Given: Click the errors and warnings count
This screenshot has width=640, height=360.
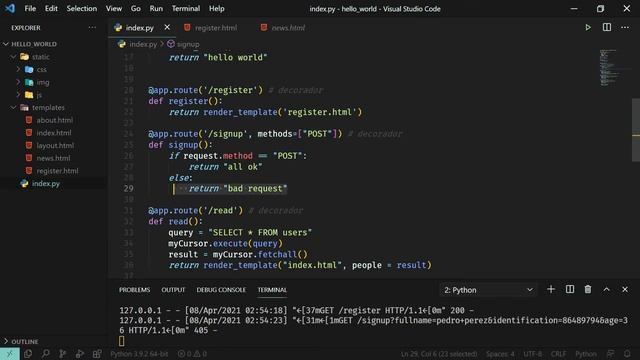Looking at the screenshot, I should point(192,354).
